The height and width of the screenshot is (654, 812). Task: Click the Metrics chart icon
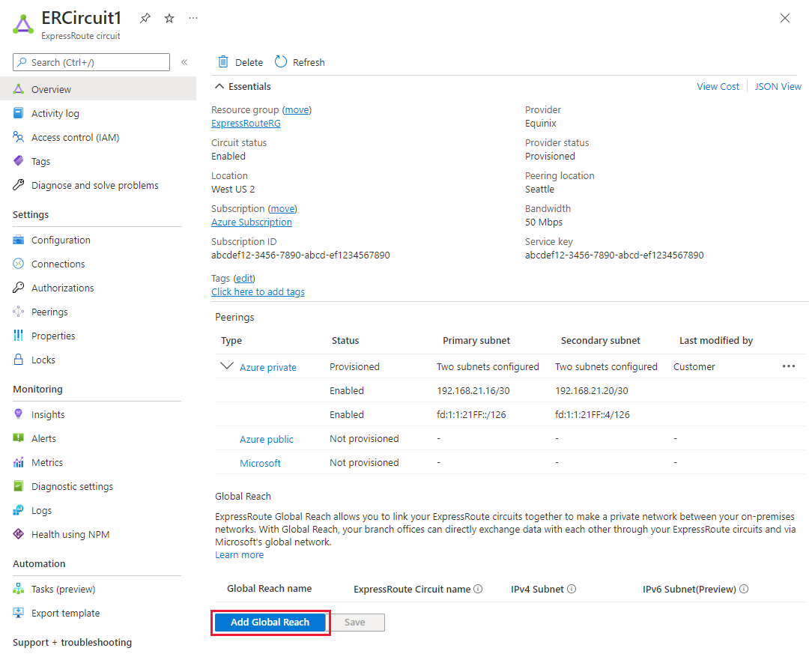tap(18, 462)
